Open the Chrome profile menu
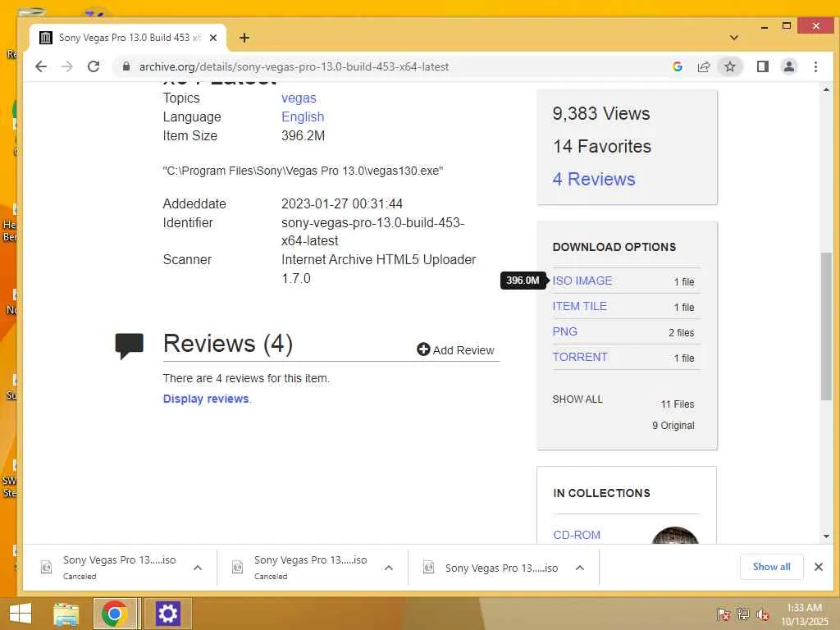Screen dimensions: 840x630 pos(788,66)
